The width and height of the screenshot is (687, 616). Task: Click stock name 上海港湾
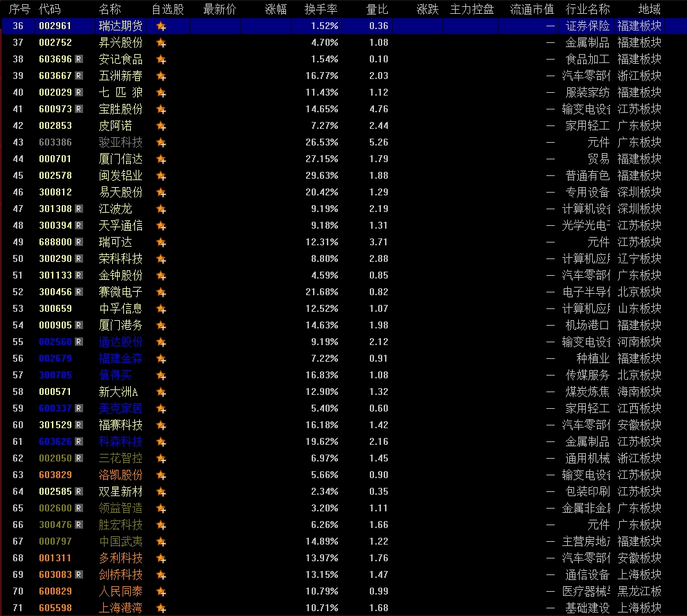121,608
